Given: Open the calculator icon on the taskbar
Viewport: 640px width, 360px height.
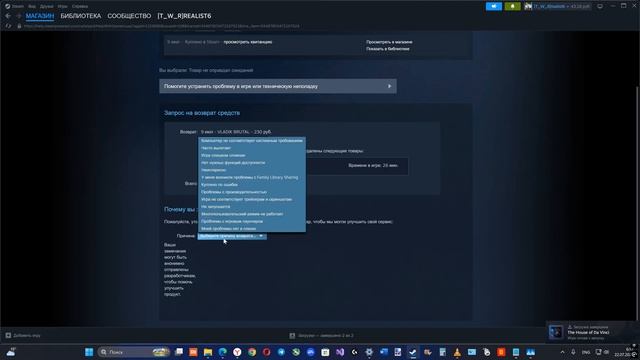Looking at the screenshot, I should [442, 352].
